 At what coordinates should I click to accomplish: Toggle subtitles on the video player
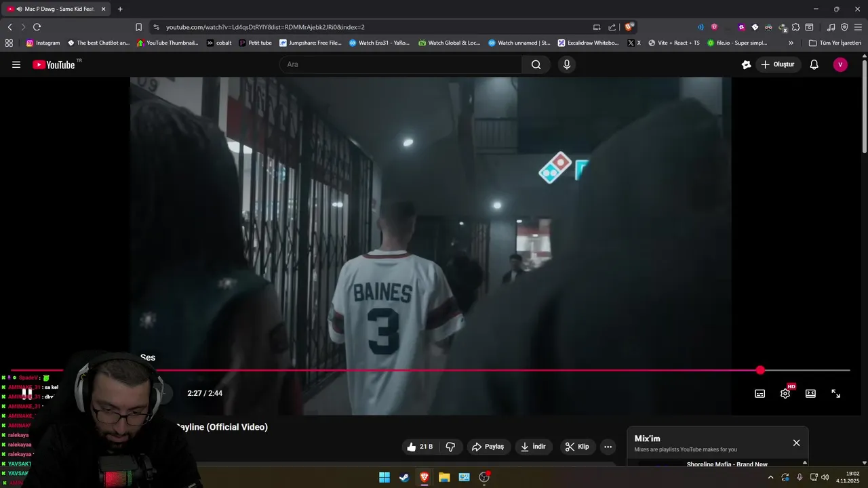tap(760, 393)
